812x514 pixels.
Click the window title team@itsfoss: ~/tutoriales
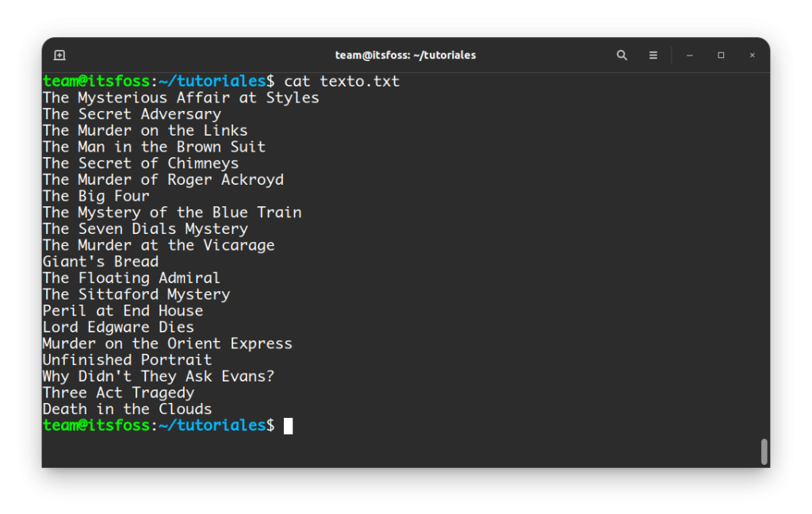pyautogui.click(x=405, y=55)
